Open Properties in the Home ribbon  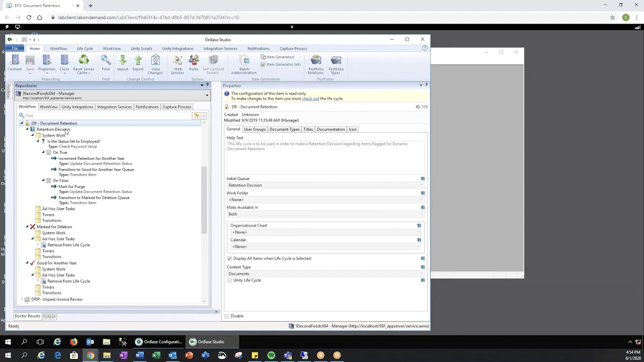47,63
